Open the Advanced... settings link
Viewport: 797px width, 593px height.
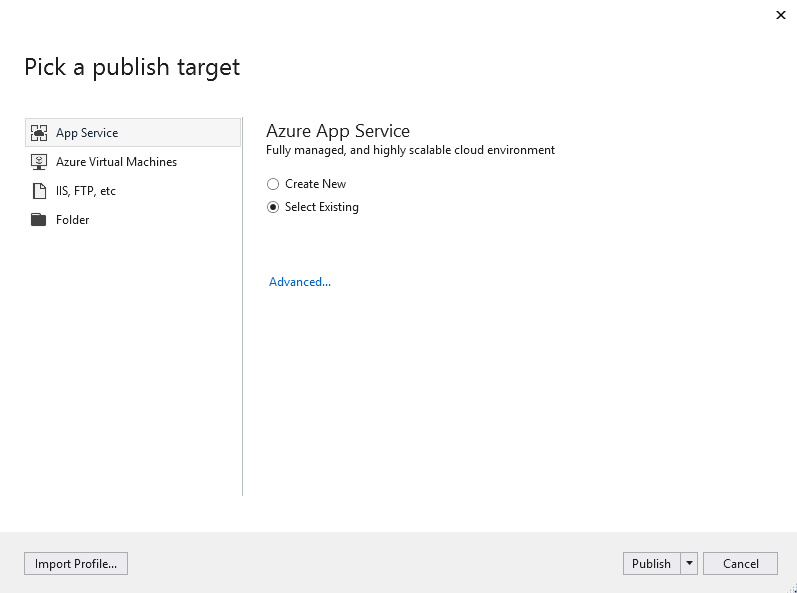point(300,282)
